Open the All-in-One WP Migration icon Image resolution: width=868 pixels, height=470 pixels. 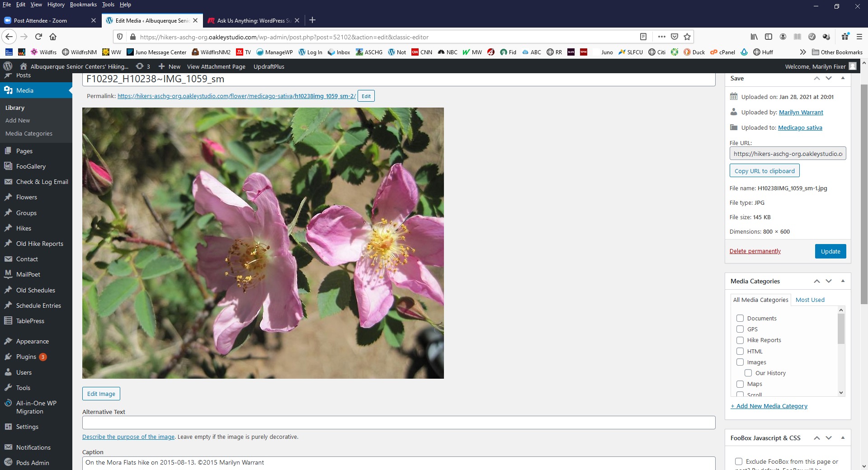pos(8,403)
